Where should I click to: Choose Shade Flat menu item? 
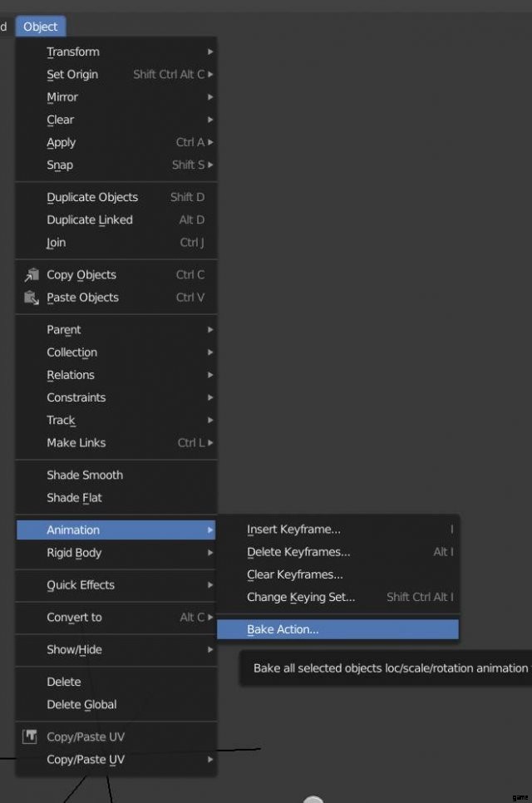(75, 498)
